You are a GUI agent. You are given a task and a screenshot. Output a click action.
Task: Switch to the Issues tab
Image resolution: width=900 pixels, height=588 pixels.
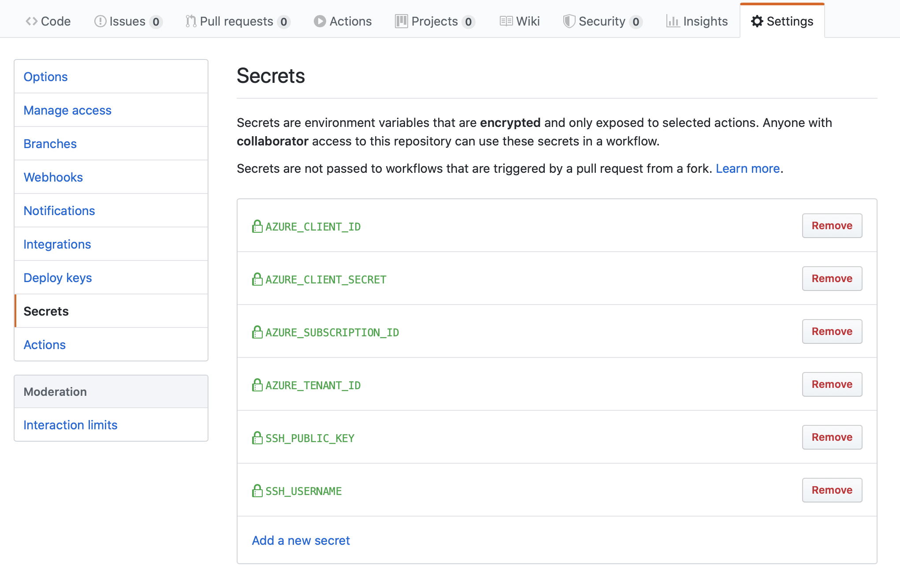[x=128, y=21]
